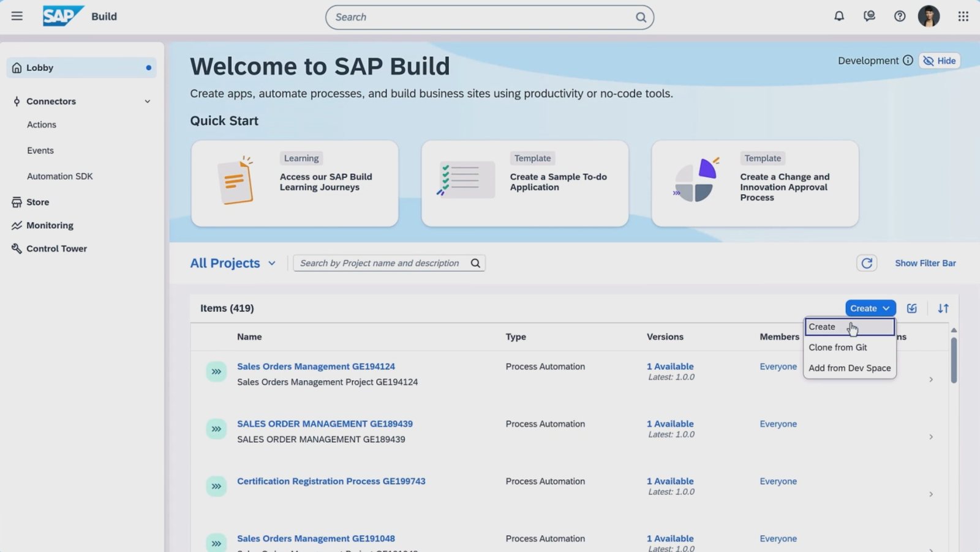The image size is (980, 552).
Task: Open Sales Orders Management GE191048 project link
Action: pyautogui.click(x=316, y=539)
